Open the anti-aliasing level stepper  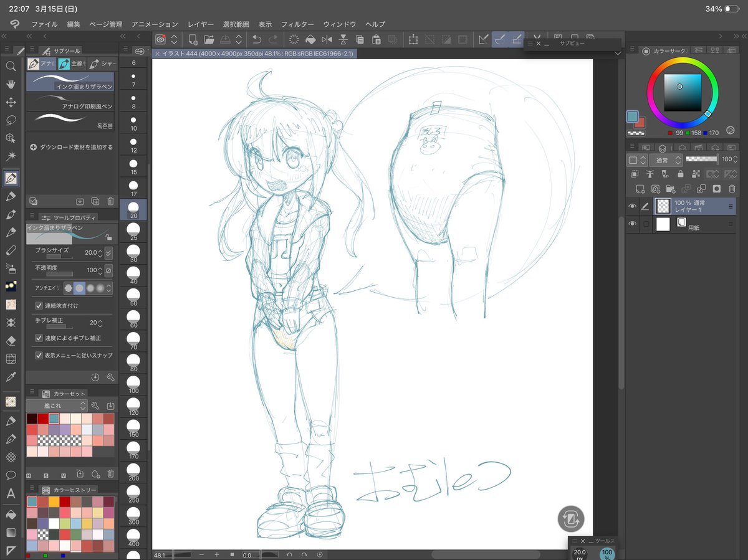(x=110, y=288)
